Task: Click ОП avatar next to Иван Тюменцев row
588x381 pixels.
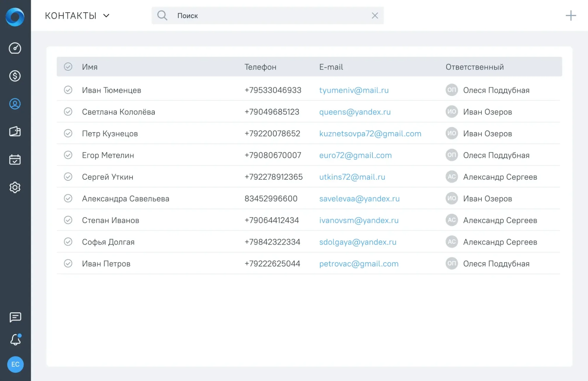Action: click(x=452, y=90)
